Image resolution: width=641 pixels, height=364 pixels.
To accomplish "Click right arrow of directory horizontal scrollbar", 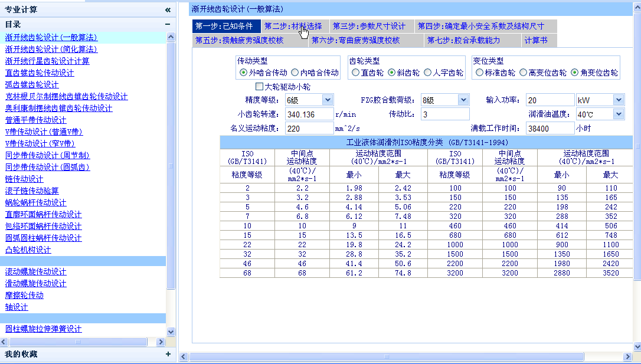I will click(x=161, y=342).
